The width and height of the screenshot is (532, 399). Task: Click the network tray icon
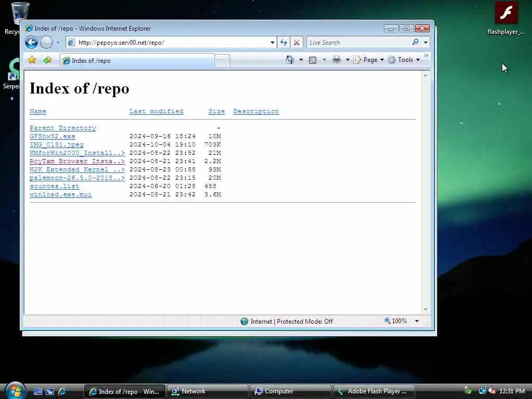tap(482, 391)
